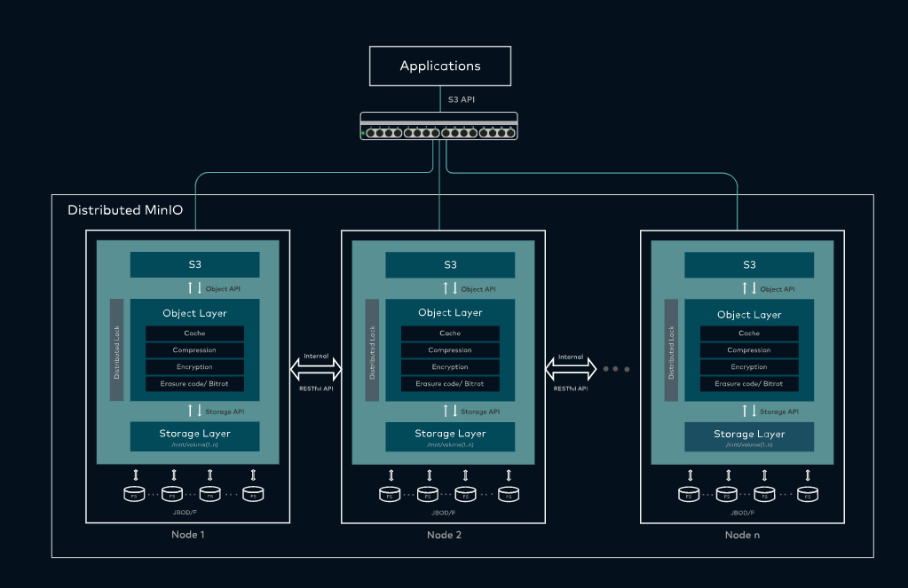Click the "Node 2" label
The height and width of the screenshot is (588, 908).
(x=444, y=536)
